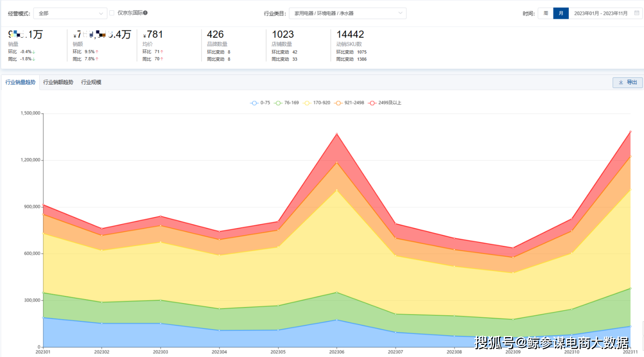Switch to the 行业销额趋势 tab

click(x=58, y=82)
